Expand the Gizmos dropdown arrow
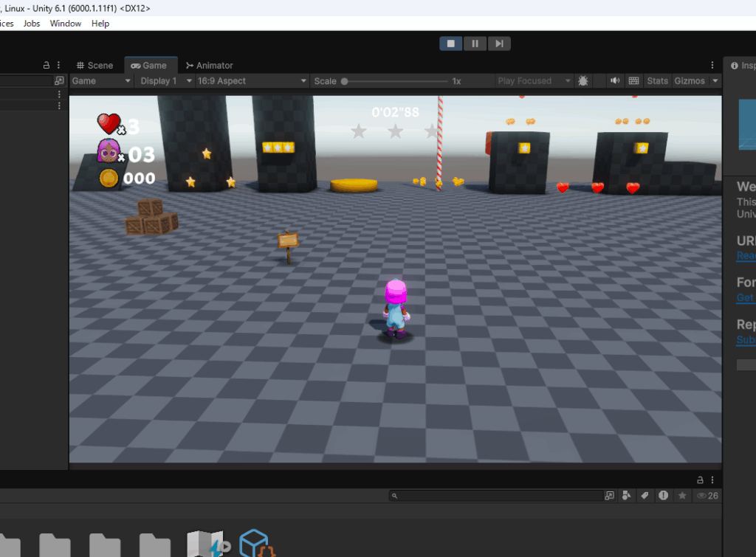The height and width of the screenshot is (557, 756). [715, 81]
